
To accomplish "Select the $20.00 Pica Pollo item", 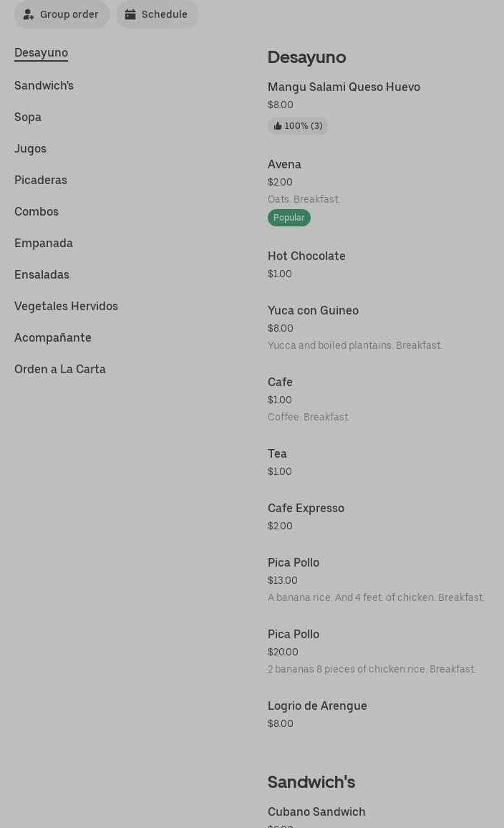I will tap(294, 634).
